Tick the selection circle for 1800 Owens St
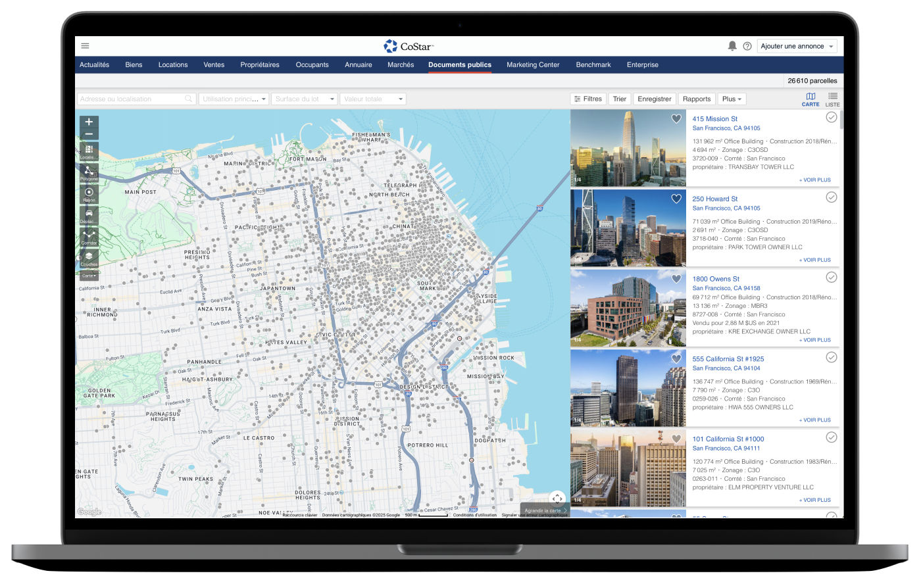921x588 pixels. 832,278
